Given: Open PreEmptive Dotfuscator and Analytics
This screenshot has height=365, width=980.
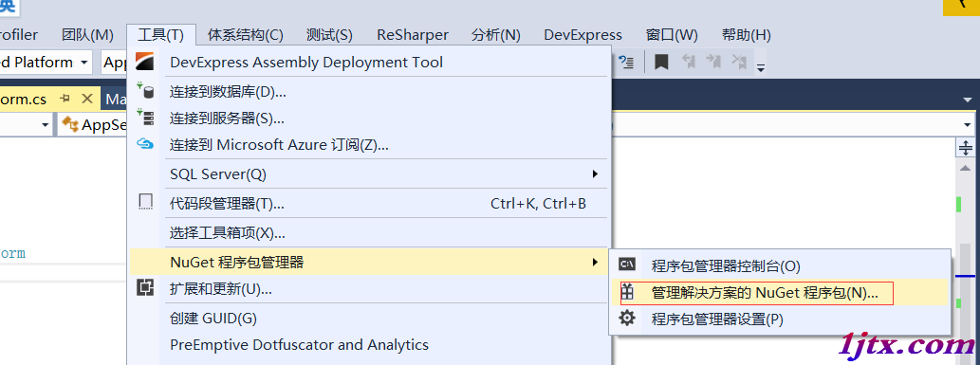Looking at the screenshot, I should pos(369,344).
